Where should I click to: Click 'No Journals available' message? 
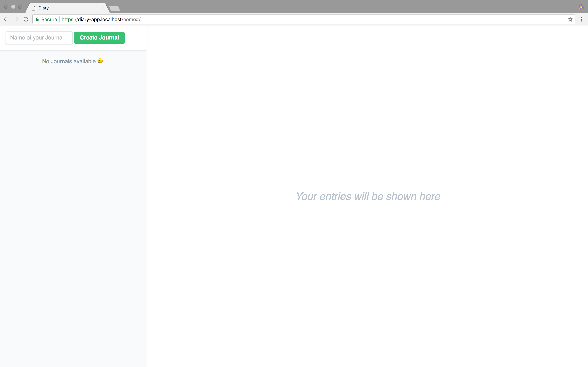(x=69, y=61)
